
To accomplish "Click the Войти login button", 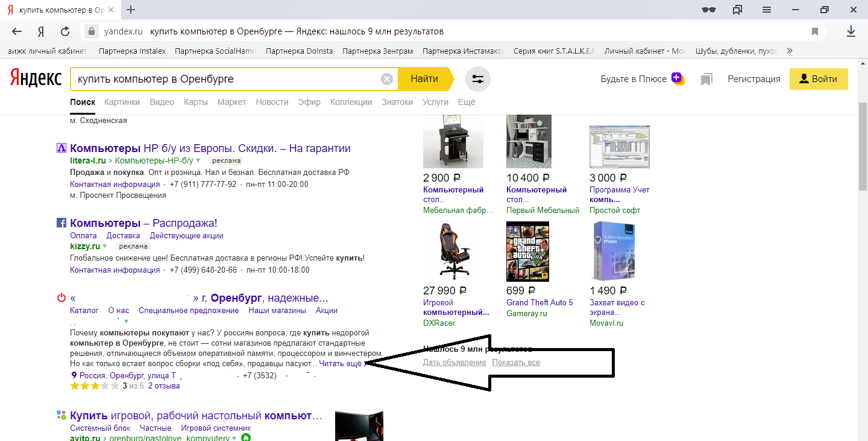I will (819, 79).
